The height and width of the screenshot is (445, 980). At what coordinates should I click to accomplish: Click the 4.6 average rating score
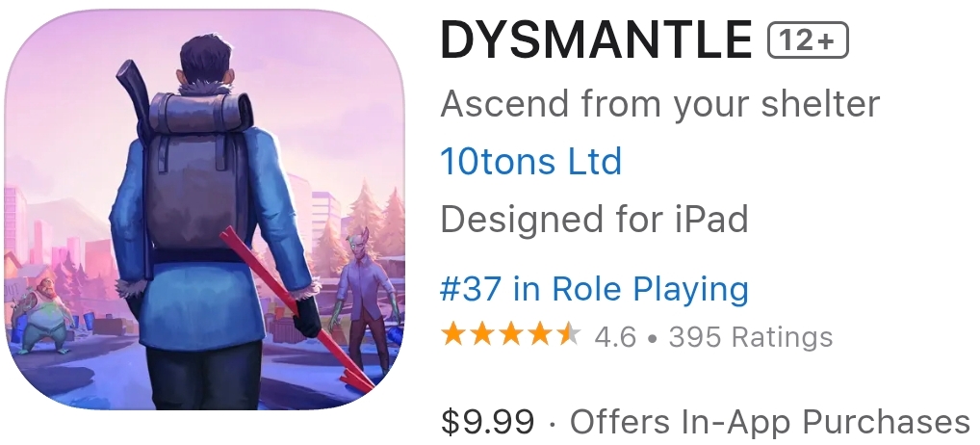pyautogui.click(x=615, y=337)
